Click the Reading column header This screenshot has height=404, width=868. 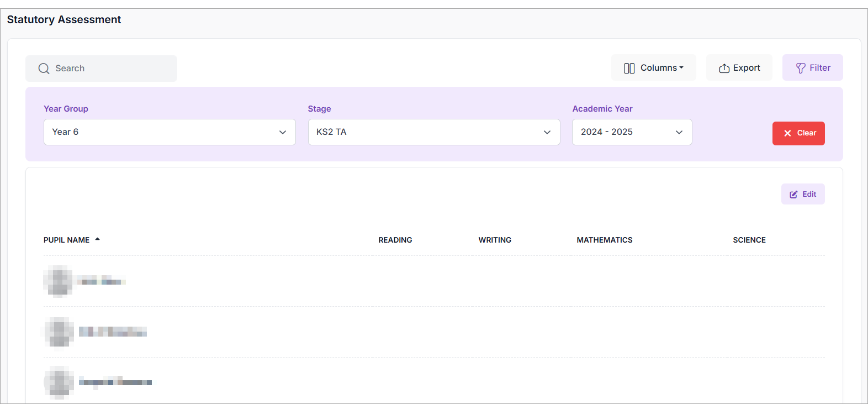point(395,240)
